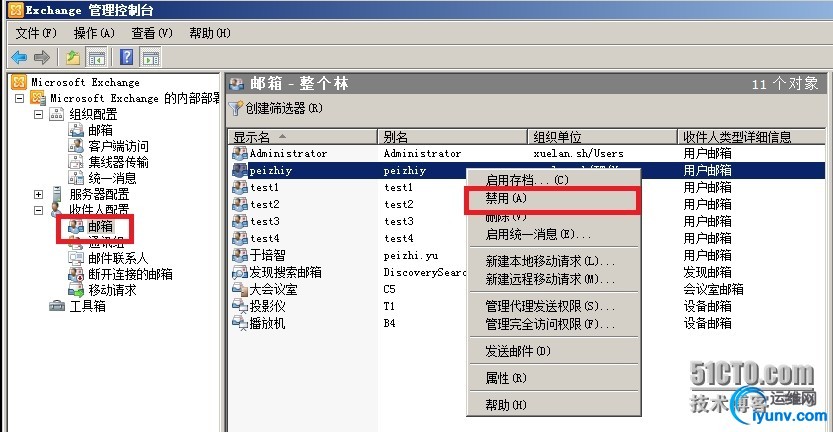
Task: Click the 投影仪 equipment mailbox icon
Action: (240, 307)
